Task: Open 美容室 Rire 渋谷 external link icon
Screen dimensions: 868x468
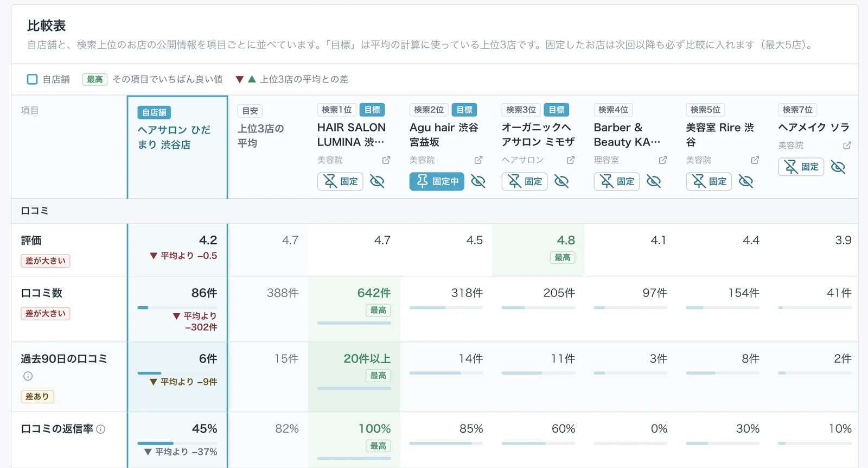Action: tap(755, 160)
